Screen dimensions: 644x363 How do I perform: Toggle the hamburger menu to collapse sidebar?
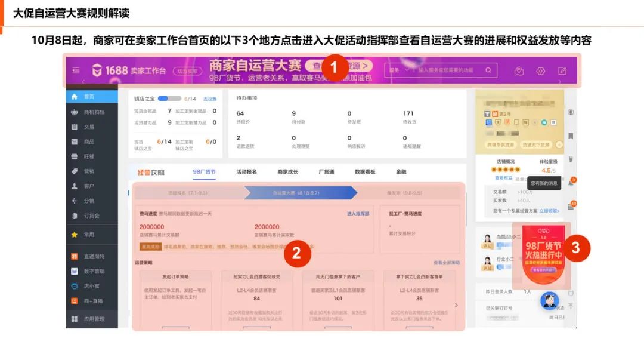pos(76,70)
